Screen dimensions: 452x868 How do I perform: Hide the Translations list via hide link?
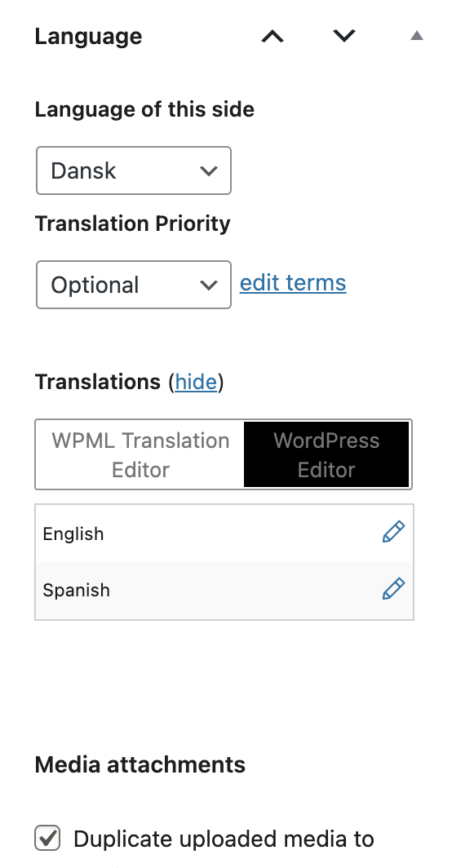click(196, 382)
